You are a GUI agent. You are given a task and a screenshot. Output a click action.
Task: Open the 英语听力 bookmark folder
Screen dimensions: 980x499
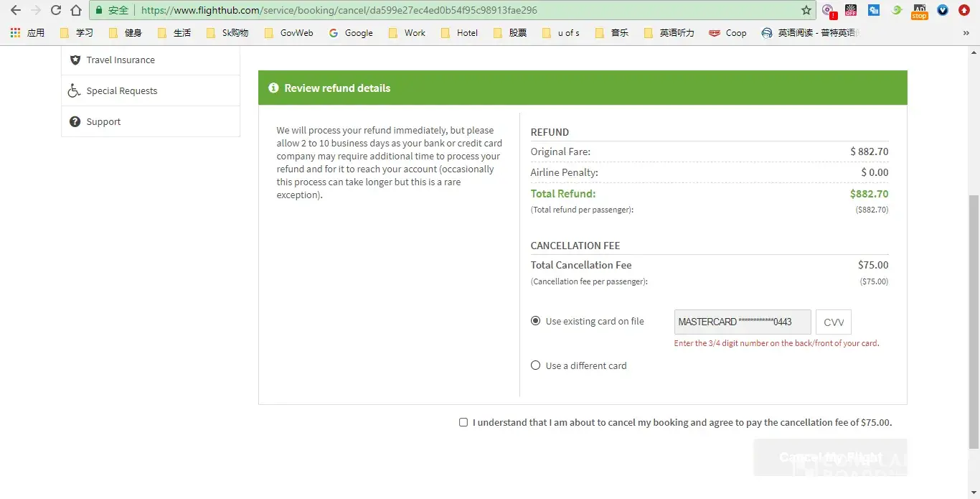[x=669, y=32]
